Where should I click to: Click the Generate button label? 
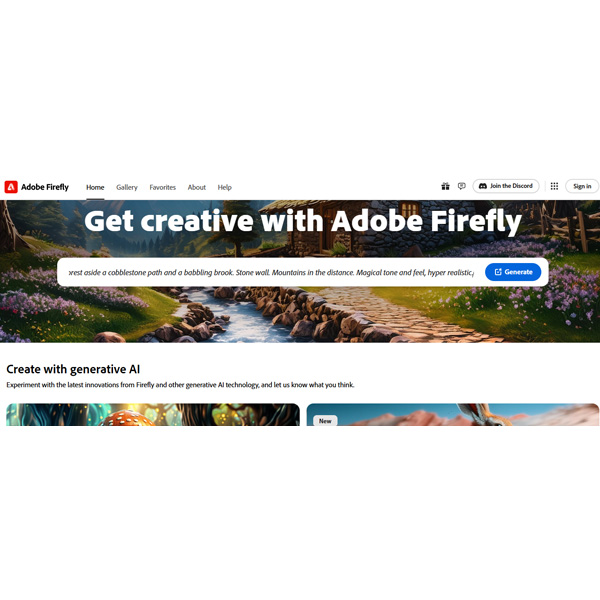pos(518,272)
